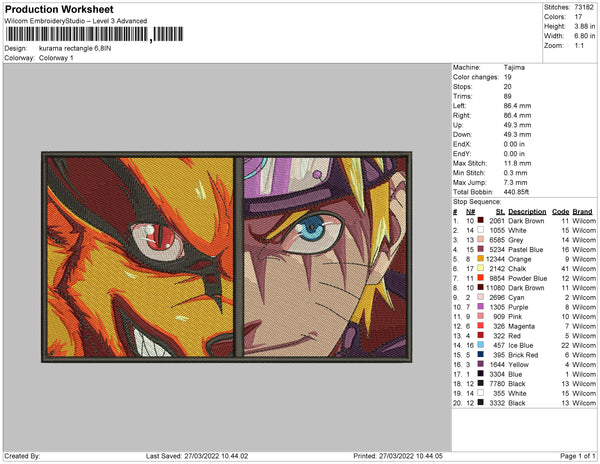The height and width of the screenshot is (464, 600).
Task: Click Min Stitch value '0.3 mm'
Action: [x=515, y=173]
